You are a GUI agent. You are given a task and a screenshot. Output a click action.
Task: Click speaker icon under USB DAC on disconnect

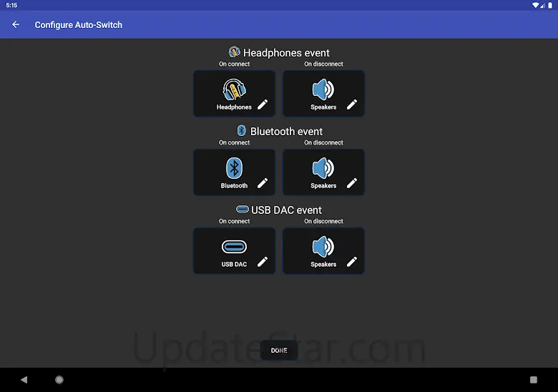tap(323, 247)
